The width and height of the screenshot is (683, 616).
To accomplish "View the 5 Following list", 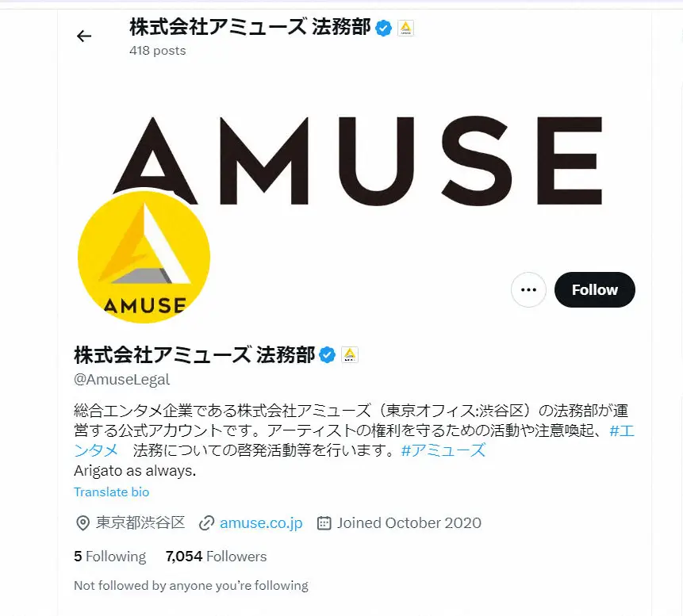I will (x=109, y=557).
